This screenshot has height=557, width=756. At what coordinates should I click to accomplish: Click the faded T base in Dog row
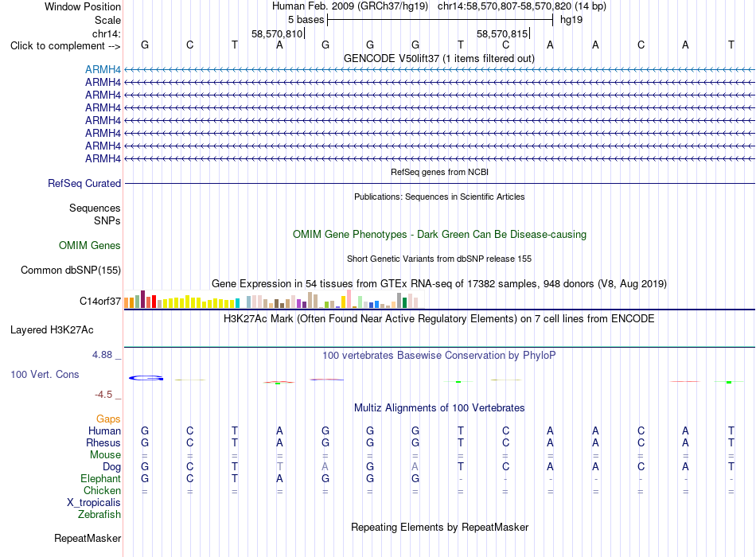click(x=279, y=467)
